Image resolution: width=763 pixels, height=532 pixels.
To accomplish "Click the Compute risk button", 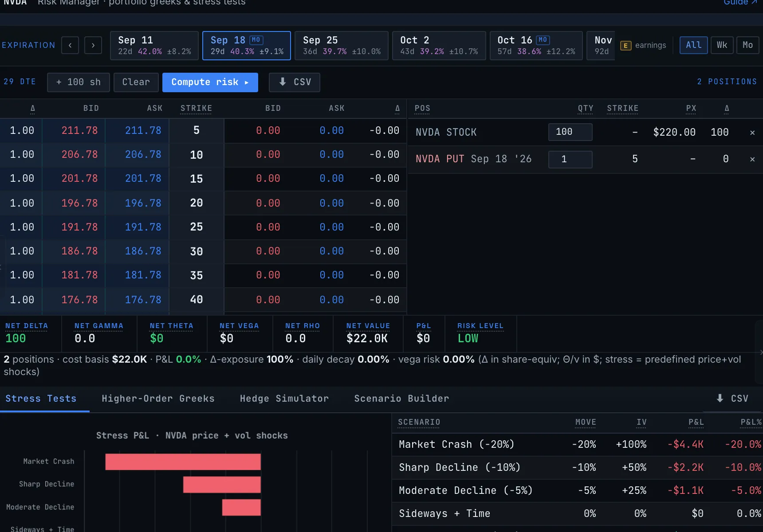I will point(210,82).
